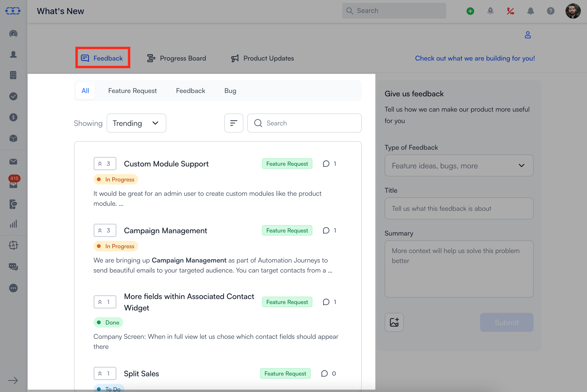Expand sidebar with the arrow icon
Viewport: 587px width, 392px height.
pos(13,381)
